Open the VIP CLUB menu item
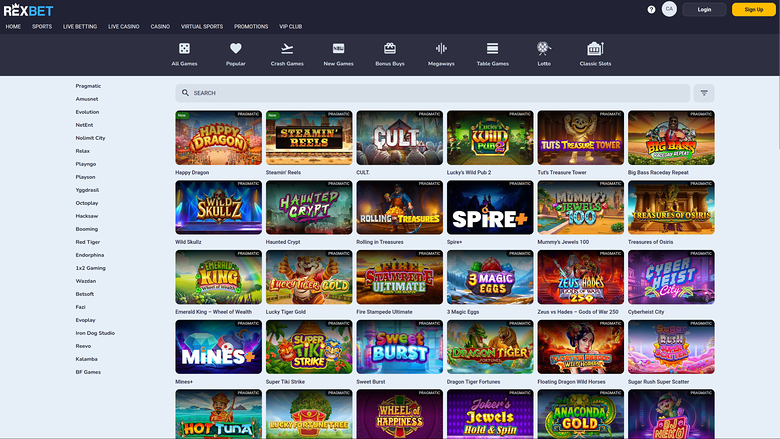The width and height of the screenshot is (780, 439). coord(291,27)
